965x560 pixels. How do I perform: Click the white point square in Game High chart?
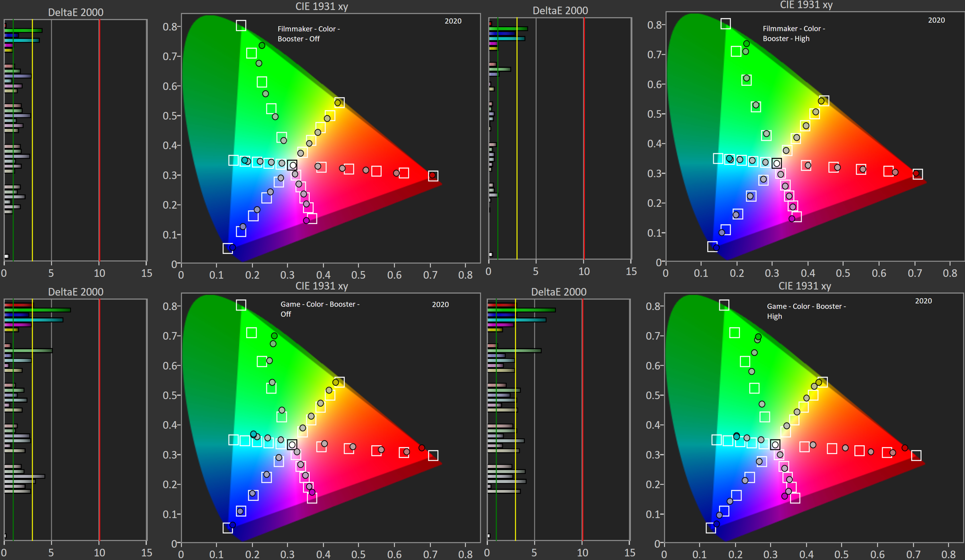point(775,444)
